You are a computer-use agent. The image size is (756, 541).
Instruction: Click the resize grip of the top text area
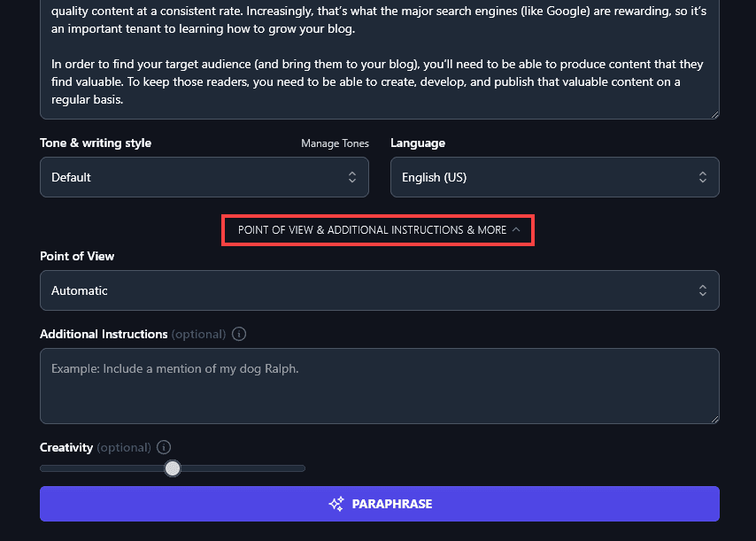tap(714, 114)
